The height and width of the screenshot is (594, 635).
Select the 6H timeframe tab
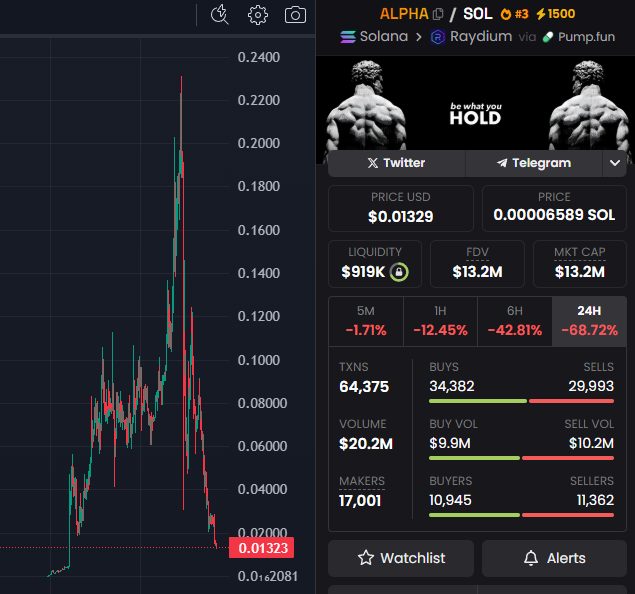515,321
